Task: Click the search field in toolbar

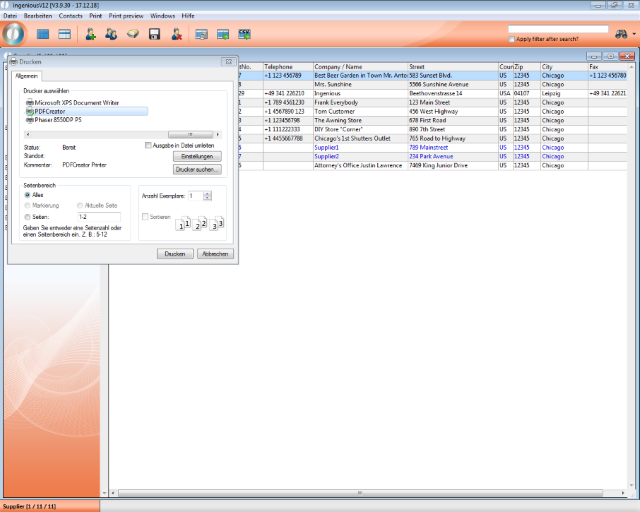Action: click(558, 29)
